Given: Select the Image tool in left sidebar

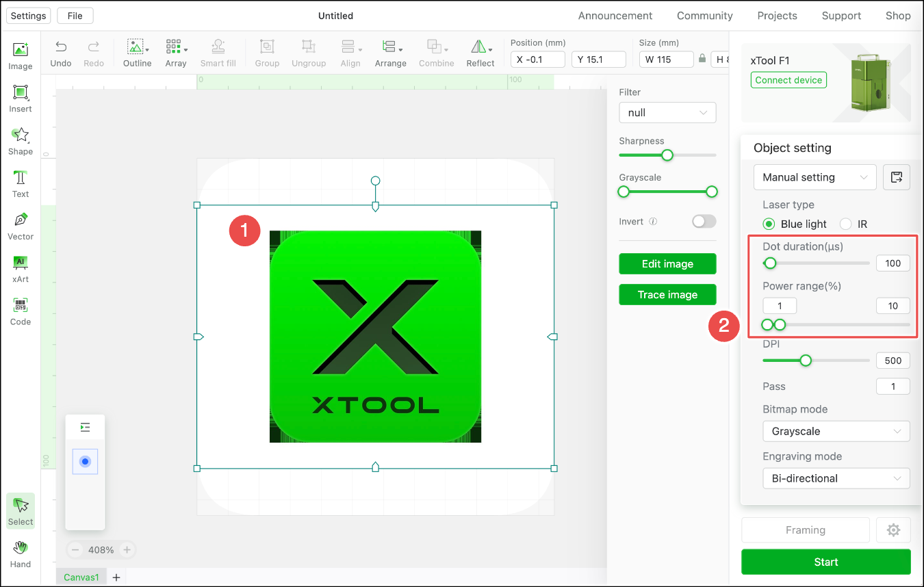Looking at the screenshot, I should pyautogui.click(x=21, y=56).
